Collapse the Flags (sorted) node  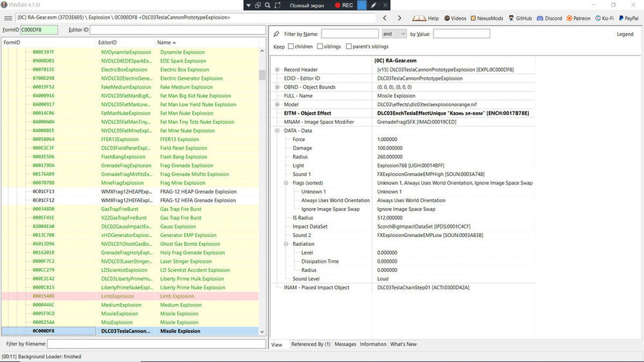(x=287, y=183)
